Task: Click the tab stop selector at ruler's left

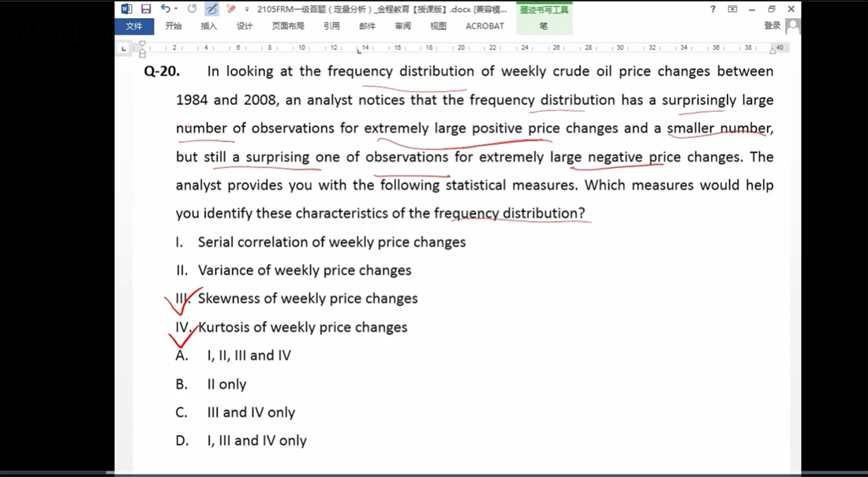Action: [124, 49]
